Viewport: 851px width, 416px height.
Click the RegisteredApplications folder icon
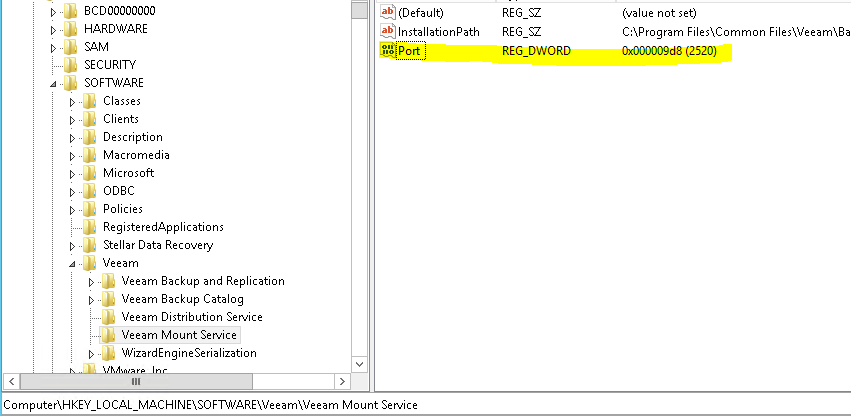[x=90, y=227]
